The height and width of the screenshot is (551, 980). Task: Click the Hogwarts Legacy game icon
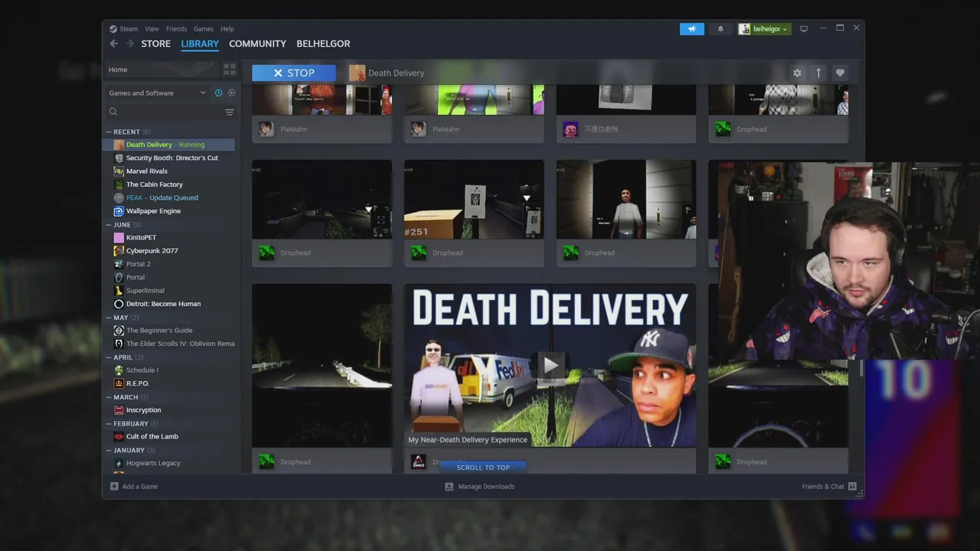119,463
